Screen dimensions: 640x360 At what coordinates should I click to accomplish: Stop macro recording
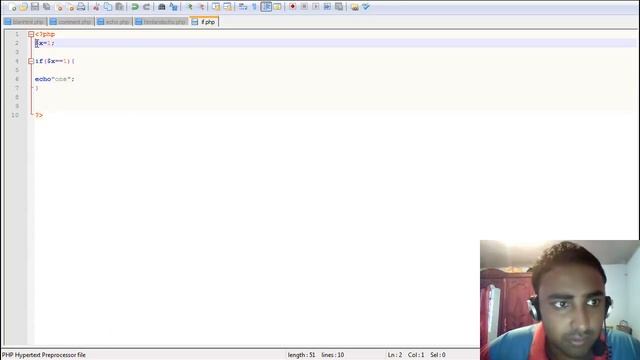click(x=304, y=7)
